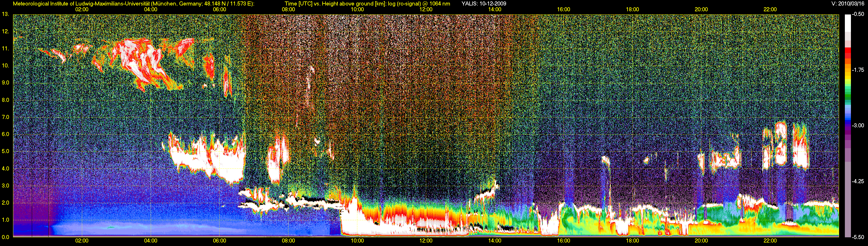Pick the 8.0 height axis label
This screenshot has width=868, height=246.
pos(5,100)
